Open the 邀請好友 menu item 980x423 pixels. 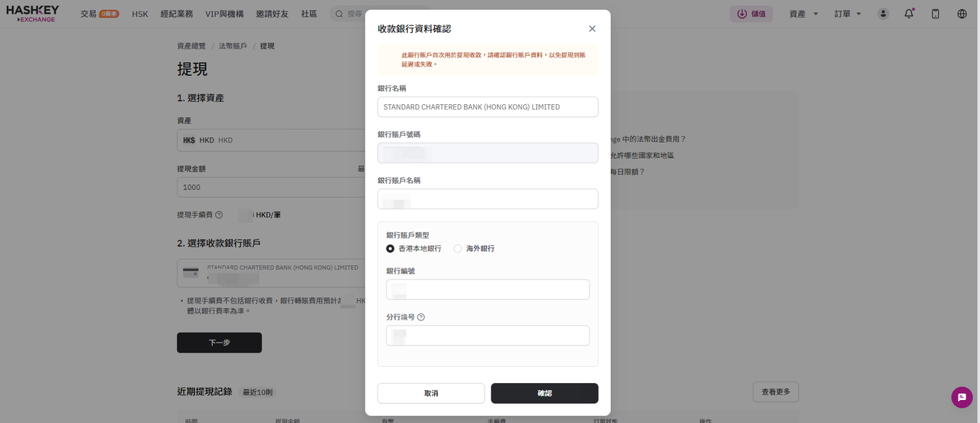272,14
